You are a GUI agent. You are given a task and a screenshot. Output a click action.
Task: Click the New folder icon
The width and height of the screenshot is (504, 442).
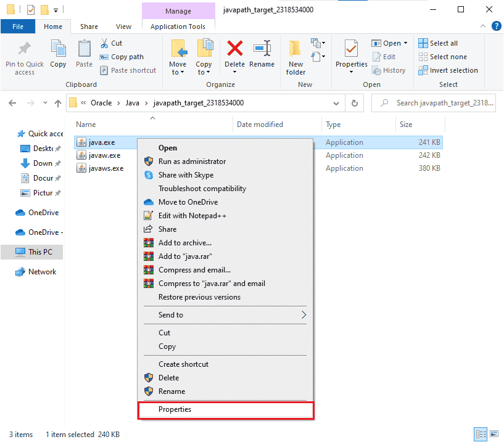point(295,49)
